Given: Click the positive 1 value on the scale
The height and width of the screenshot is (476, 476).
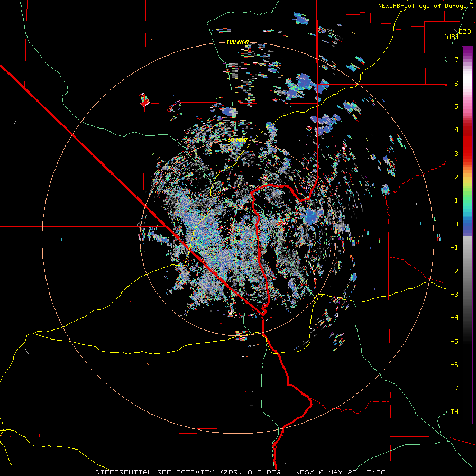Looking at the screenshot, I should click(x=456, y=200).
